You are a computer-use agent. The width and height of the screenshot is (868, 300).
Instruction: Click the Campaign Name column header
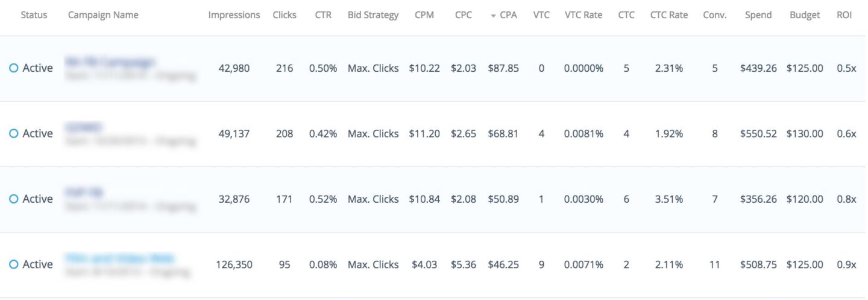point(103,15)
